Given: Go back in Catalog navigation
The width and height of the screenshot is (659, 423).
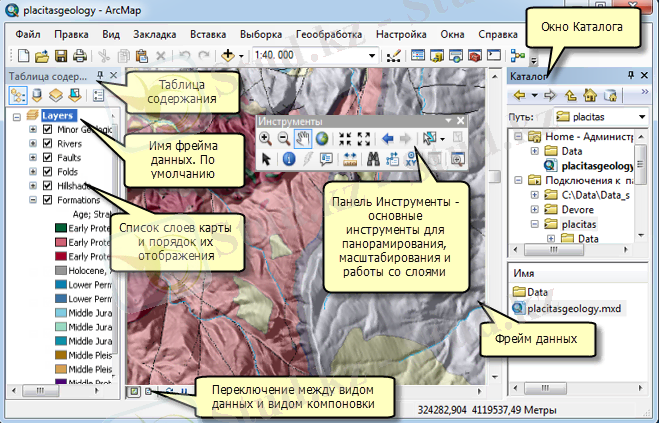Looking at the screenshot, I should 519,95.
